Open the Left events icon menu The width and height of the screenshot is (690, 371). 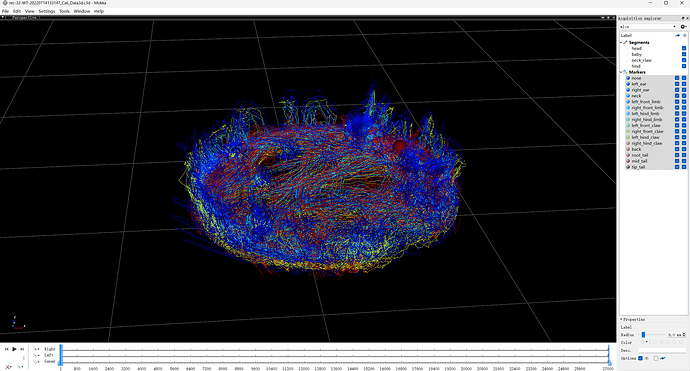(x=36, y=355)
